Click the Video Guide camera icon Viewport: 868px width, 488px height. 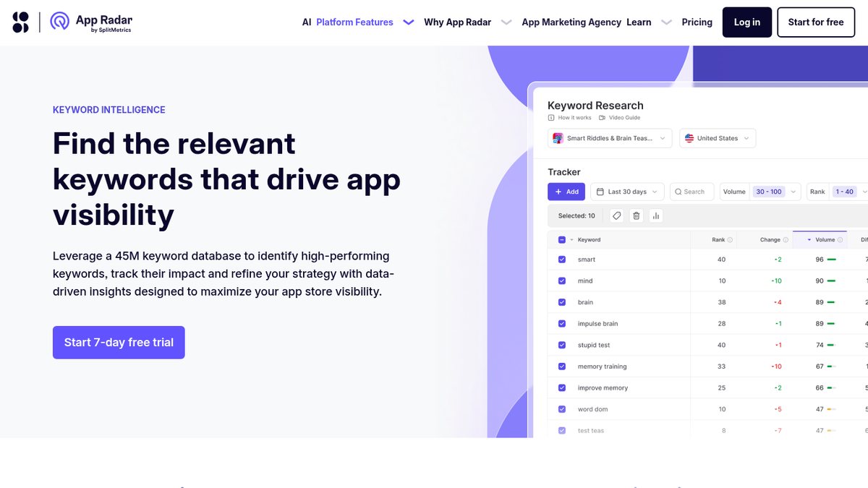[602, 118]
